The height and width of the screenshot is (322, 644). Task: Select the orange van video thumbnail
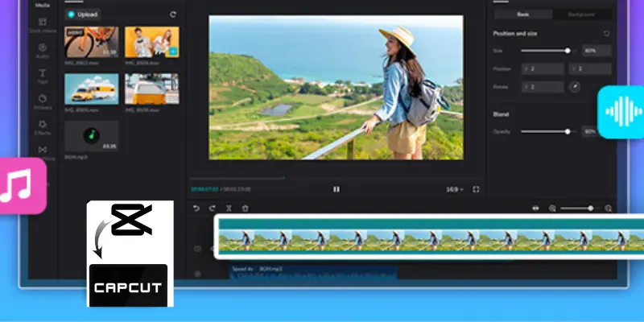pyautogui.click(x=152, y=89)
